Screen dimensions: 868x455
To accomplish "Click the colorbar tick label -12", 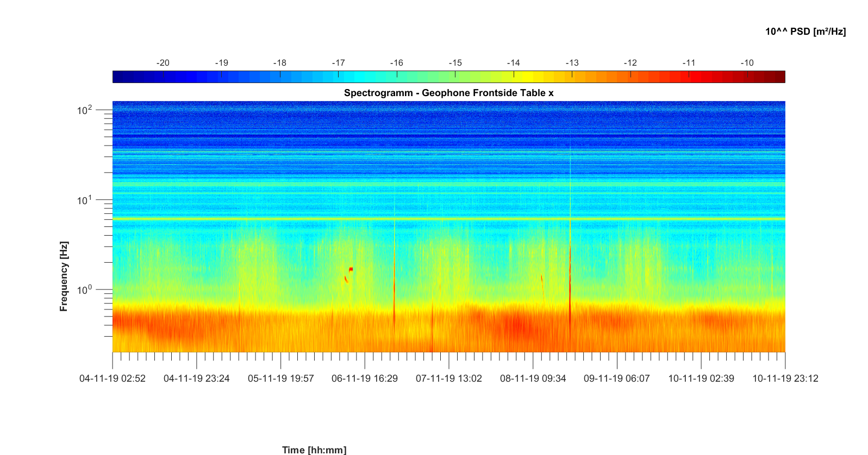I will 630,63.
